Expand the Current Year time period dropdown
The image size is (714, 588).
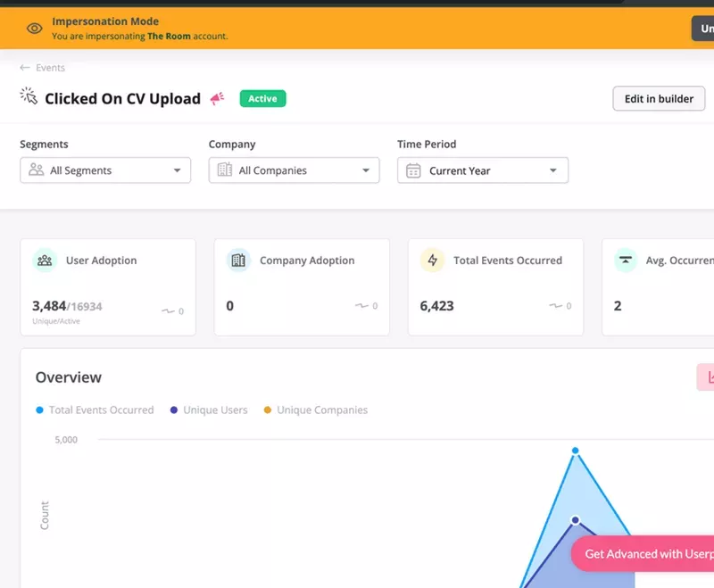click(x=482, y=170)
